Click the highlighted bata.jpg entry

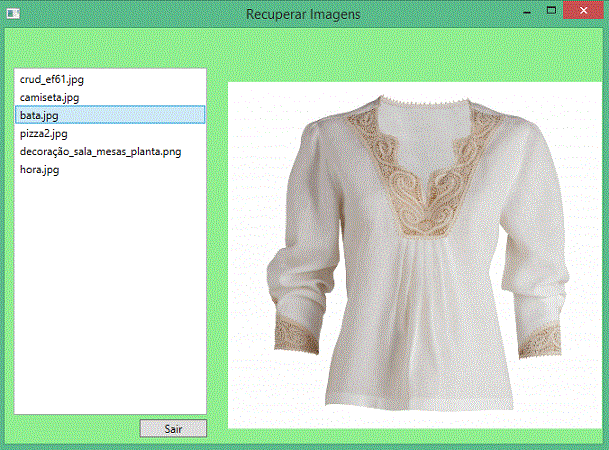click(x=110, y=115)
